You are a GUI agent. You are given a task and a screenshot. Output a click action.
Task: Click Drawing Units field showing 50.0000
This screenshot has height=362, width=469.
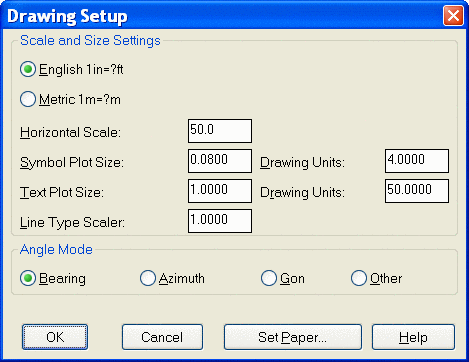[417, 191]
